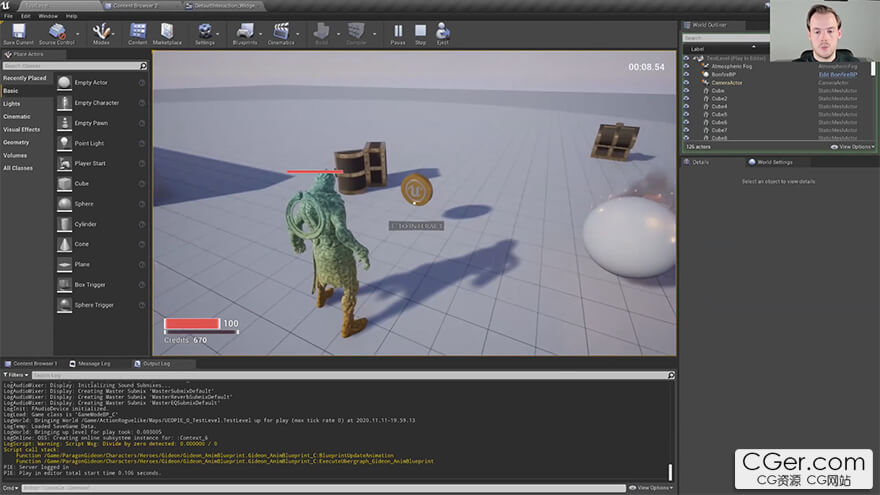Image resolution: width=880 pixels, height=495 pixels.
Task: Open the Edit menu
Action: pyautogui.click(x=26, y=16)
